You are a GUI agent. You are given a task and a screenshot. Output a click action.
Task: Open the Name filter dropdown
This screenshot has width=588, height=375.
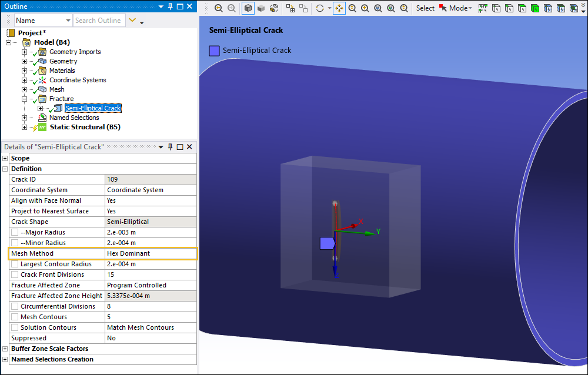coord(68,21)
